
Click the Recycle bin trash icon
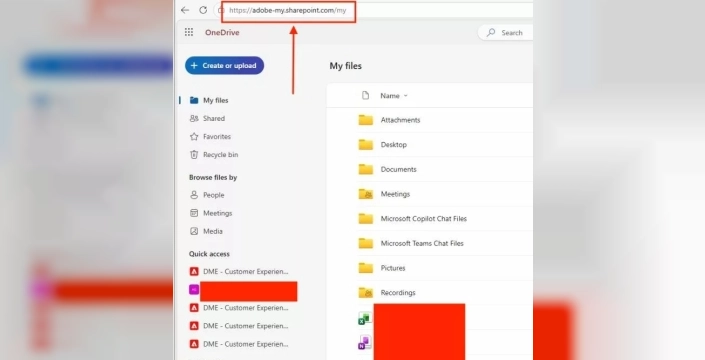194,155
